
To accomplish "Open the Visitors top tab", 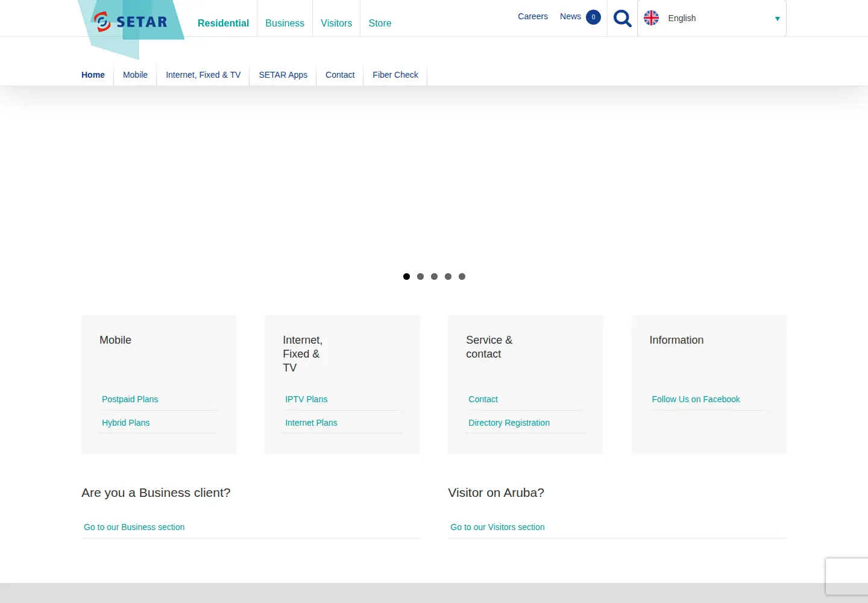I will pyautogui.click(x=336, y=23).
